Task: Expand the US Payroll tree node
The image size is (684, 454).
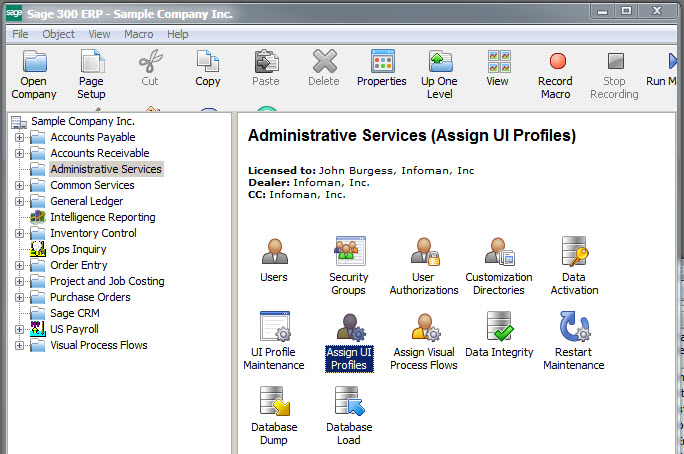Action: 19,329
